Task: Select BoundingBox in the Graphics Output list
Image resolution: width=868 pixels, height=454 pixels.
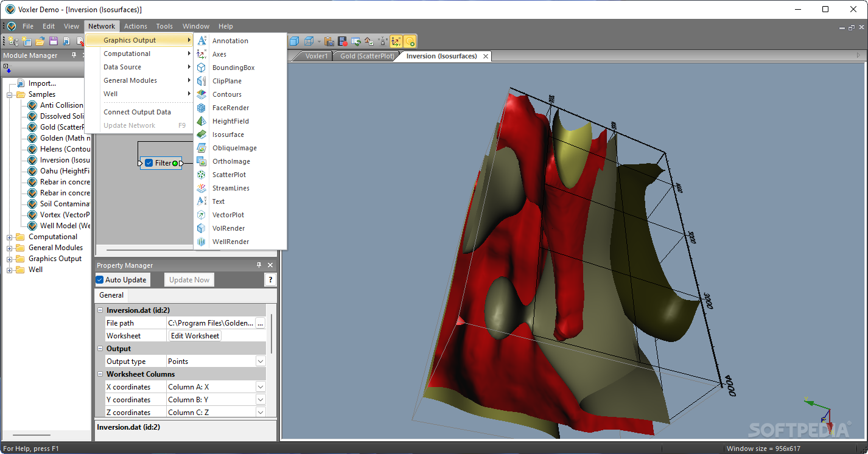Action: [x=240, y=68]
